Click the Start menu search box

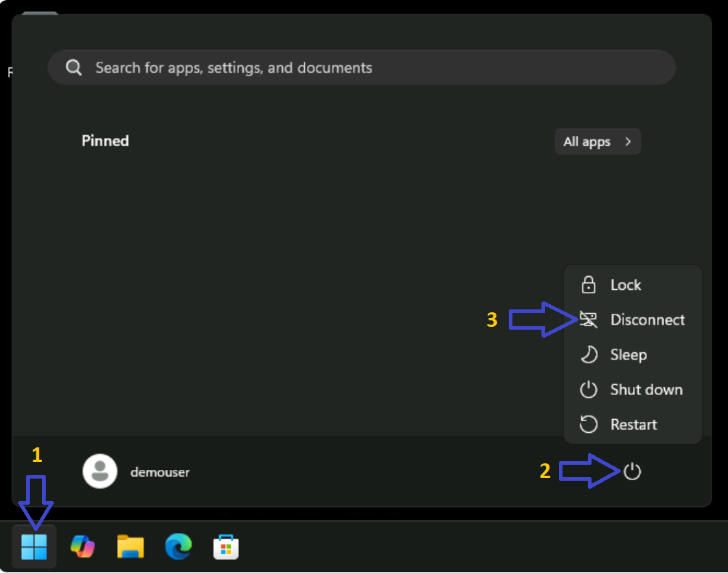[x=361, y=68]
